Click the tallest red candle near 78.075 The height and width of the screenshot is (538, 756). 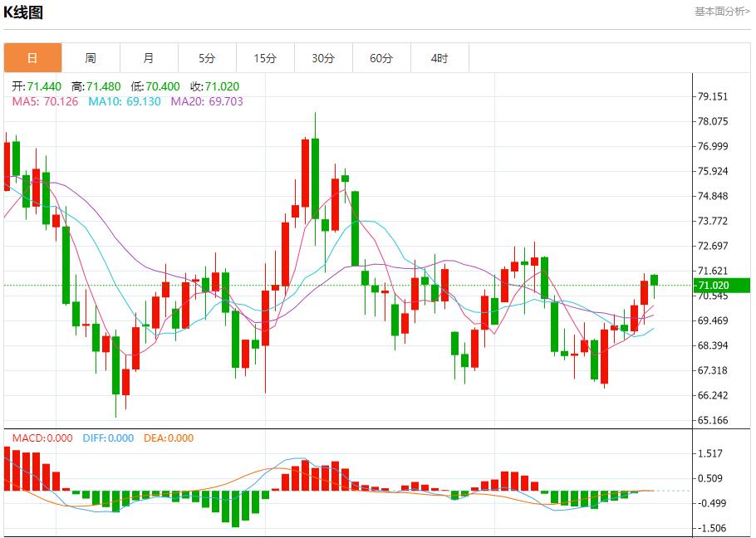coord(305,173)
